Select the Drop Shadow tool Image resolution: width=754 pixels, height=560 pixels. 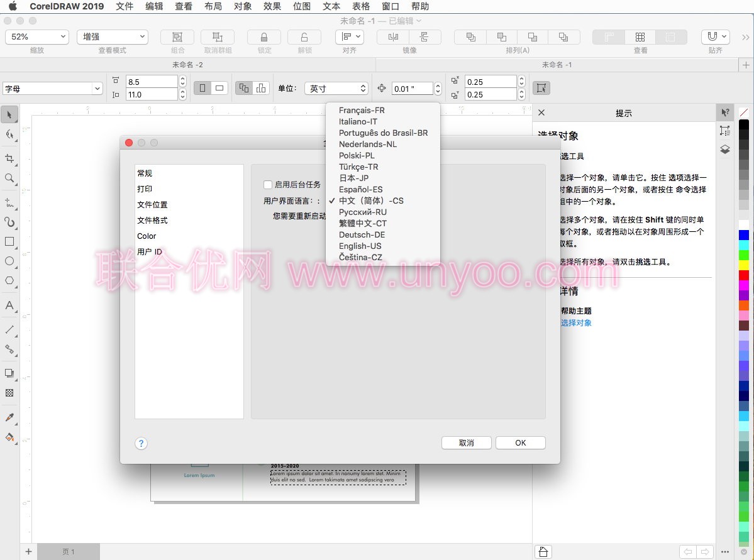point(9,373)
